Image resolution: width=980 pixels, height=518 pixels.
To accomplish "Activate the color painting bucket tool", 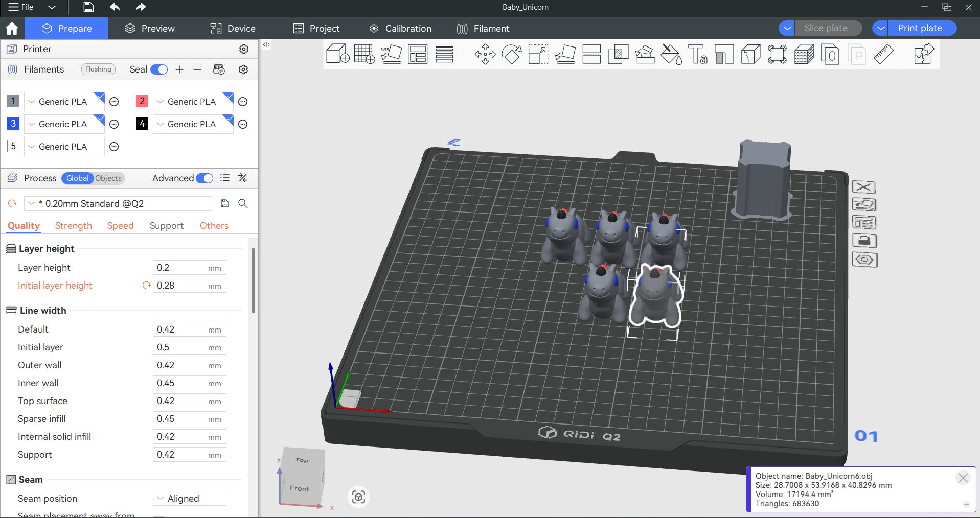I will click(671, 54).
